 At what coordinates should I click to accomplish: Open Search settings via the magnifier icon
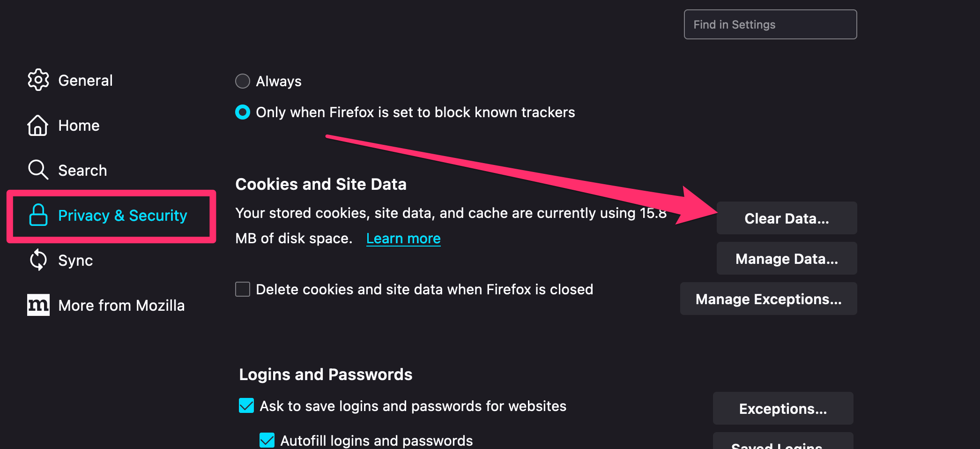tap(37, 170)
